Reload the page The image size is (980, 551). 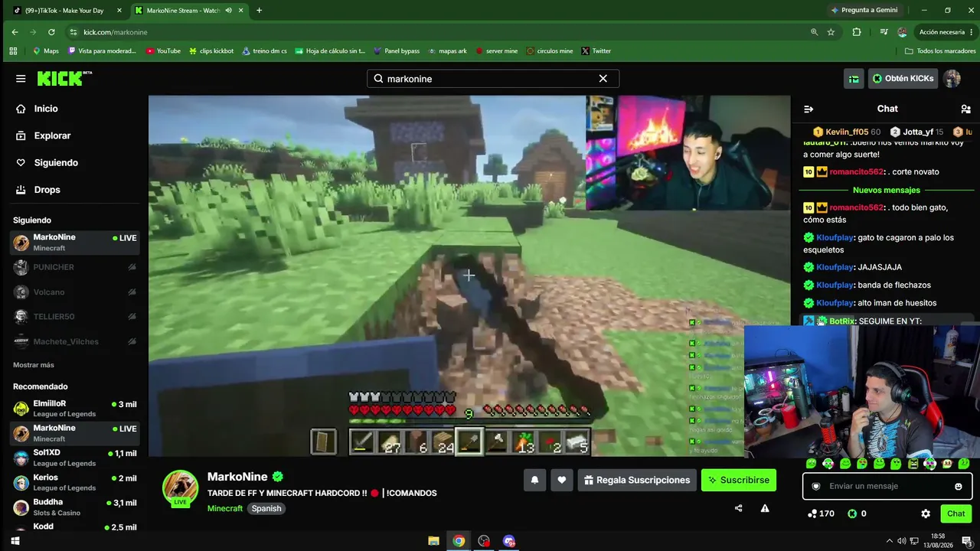point(51,32)
